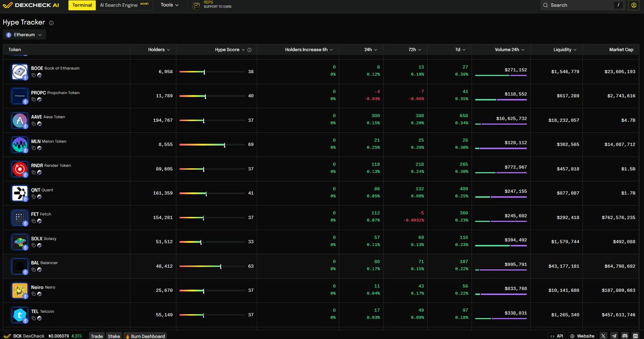
Task: Open the API link
Action: point(557,336)
